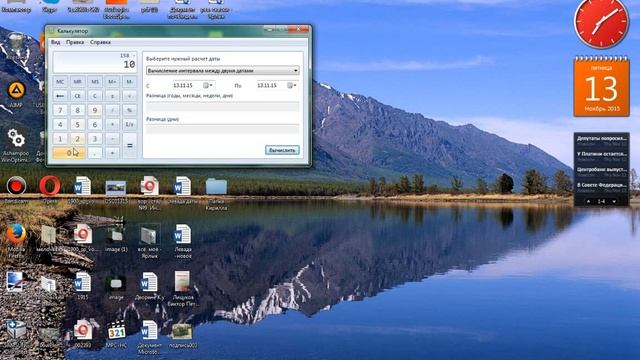Open the Вид menu in Calculator
This screenshot has width=640, height=360.
(56, 42)
